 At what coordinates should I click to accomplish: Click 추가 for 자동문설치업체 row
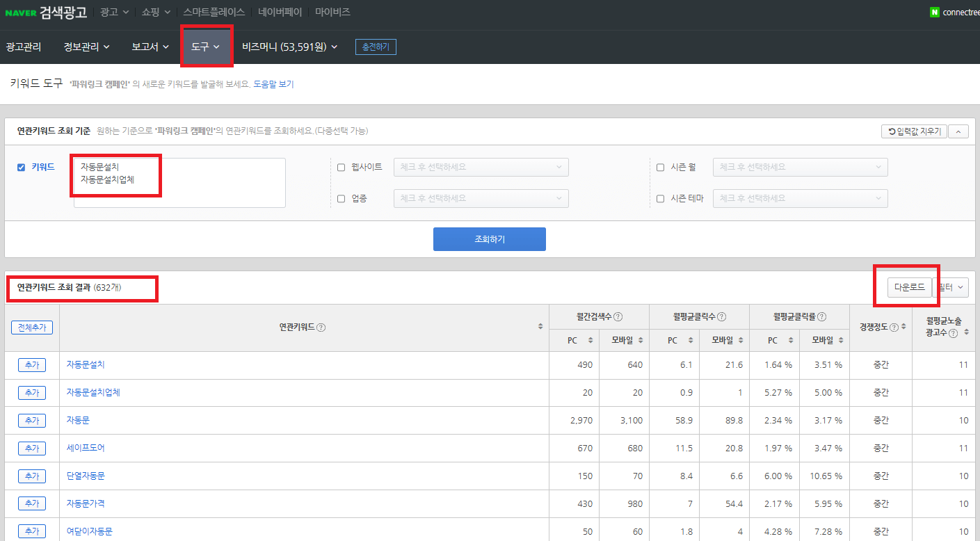pos(32,392)
